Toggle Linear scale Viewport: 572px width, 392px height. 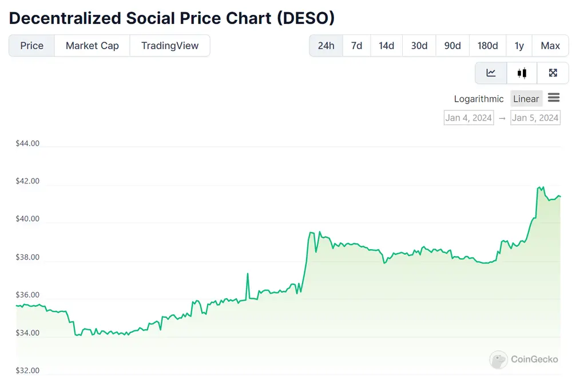pos(526,99)
